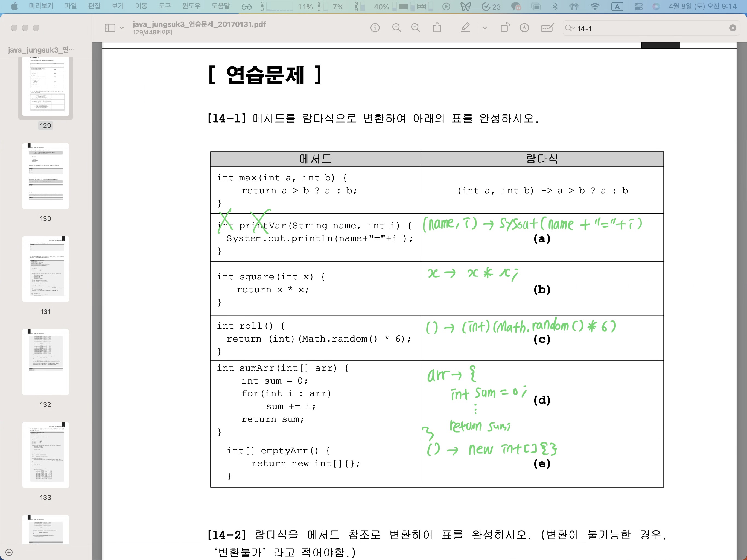Image resolution: width=747 pixels, height=560 pixels.
Task: Click the [14-1] problem statement text
Action: 373,118
